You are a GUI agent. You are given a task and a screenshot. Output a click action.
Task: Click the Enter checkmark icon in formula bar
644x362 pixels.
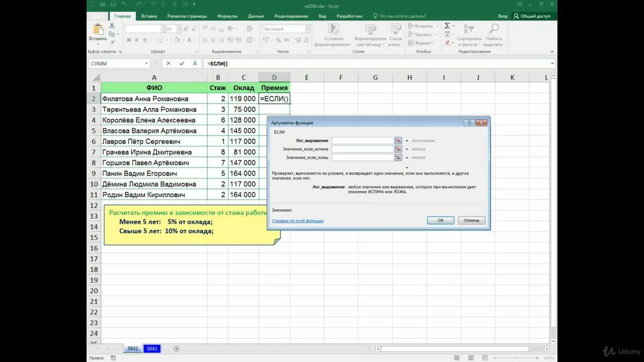[x=182, y=64]
